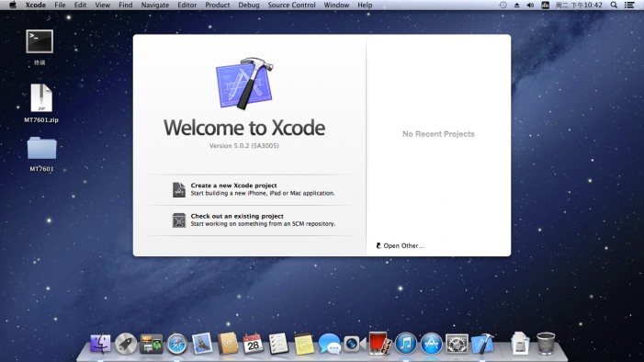Click Xcode icon in the Dock
The height and width of the screenshot is (362, 644).
coord(482,344)
